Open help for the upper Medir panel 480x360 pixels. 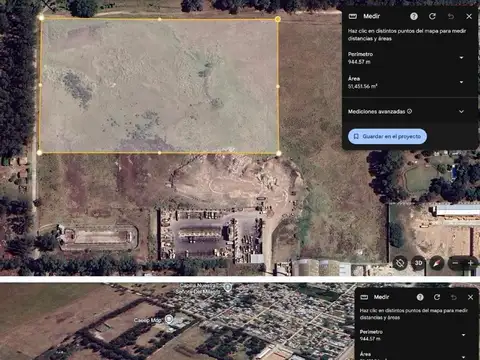[414, 16]
